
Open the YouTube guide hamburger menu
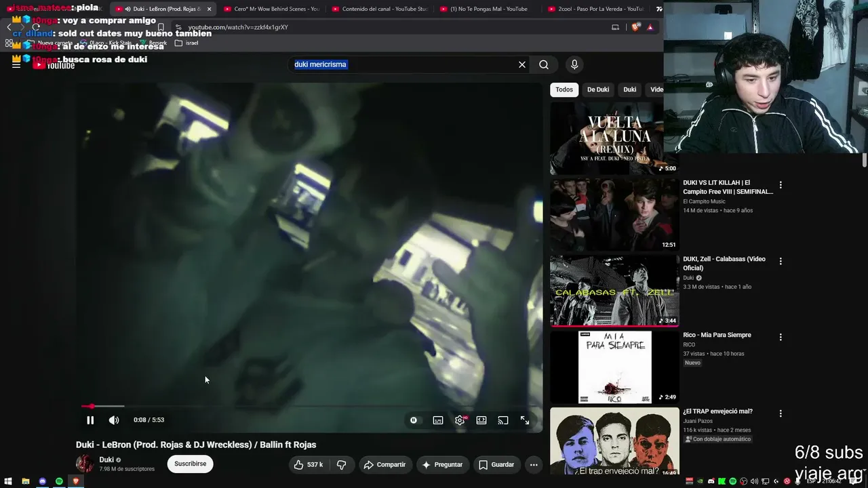pos(16,64)
